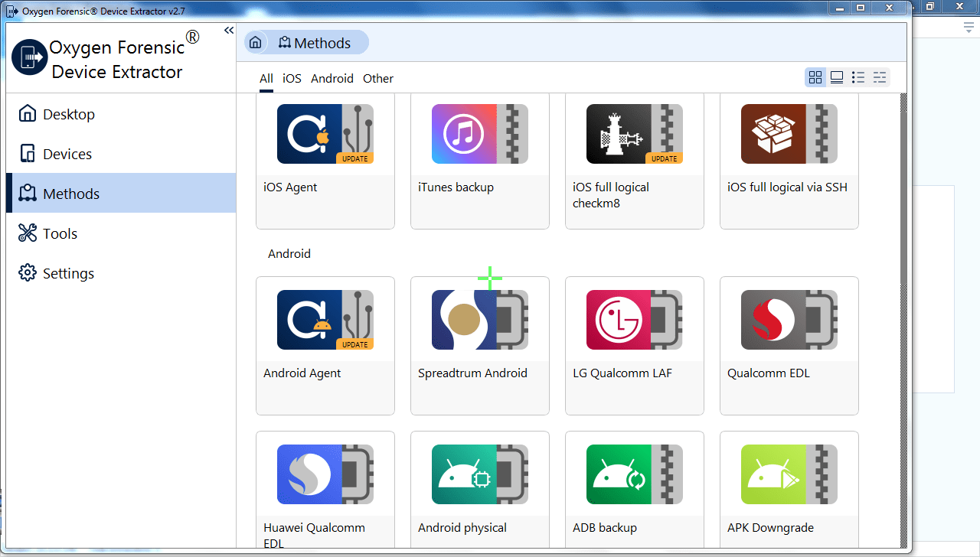Click the Android physical label text
Image resolution: width=980 pixels, height=557 pixels.
462,528
